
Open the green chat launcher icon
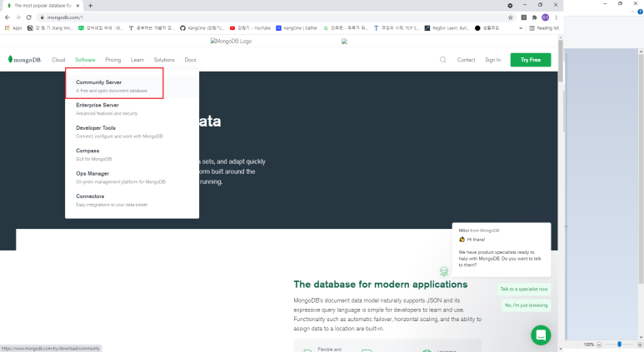click(541, 335)
